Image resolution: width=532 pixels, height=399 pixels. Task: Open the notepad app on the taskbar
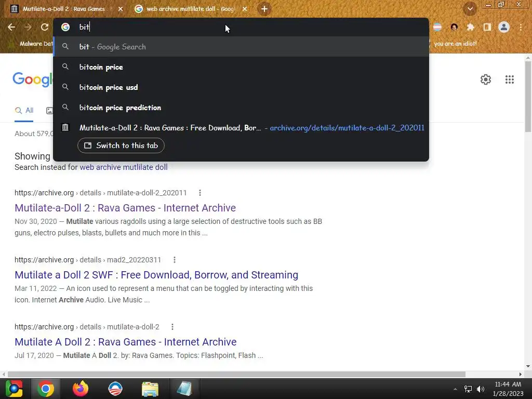[184, 389]
